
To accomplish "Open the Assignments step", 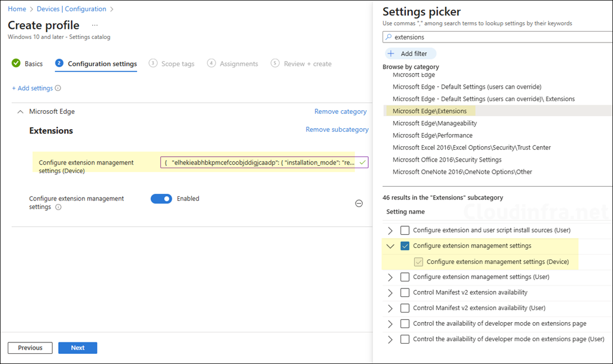I will (x=238, y=63).
